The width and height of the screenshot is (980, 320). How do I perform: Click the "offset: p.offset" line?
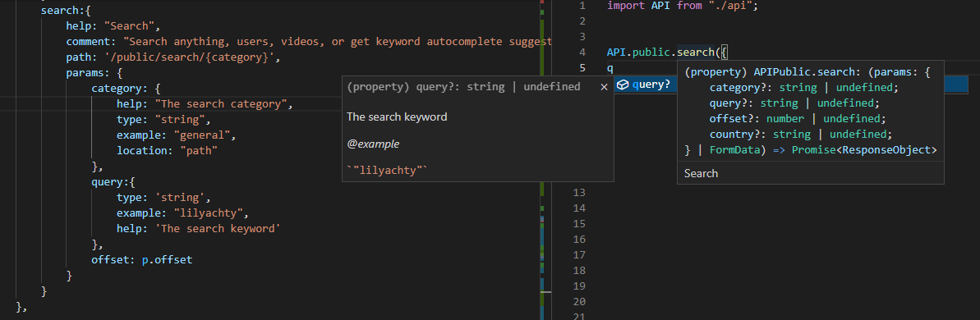coord(142,260)
